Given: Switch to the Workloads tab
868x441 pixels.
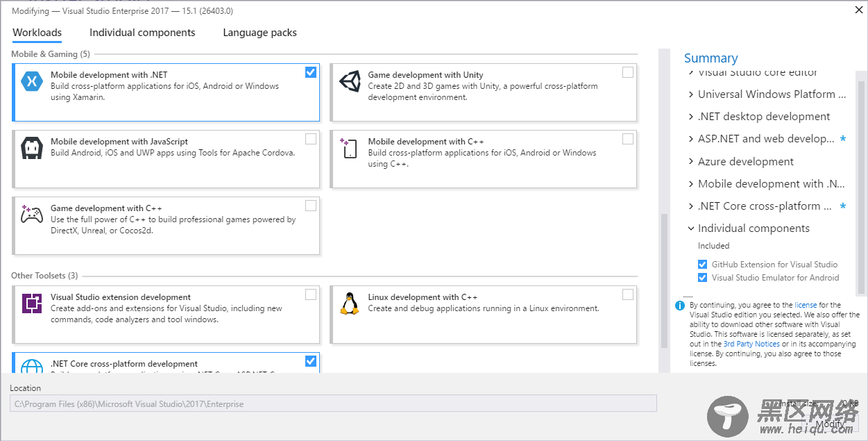Looking at the screenshot, I should (37, 33).
